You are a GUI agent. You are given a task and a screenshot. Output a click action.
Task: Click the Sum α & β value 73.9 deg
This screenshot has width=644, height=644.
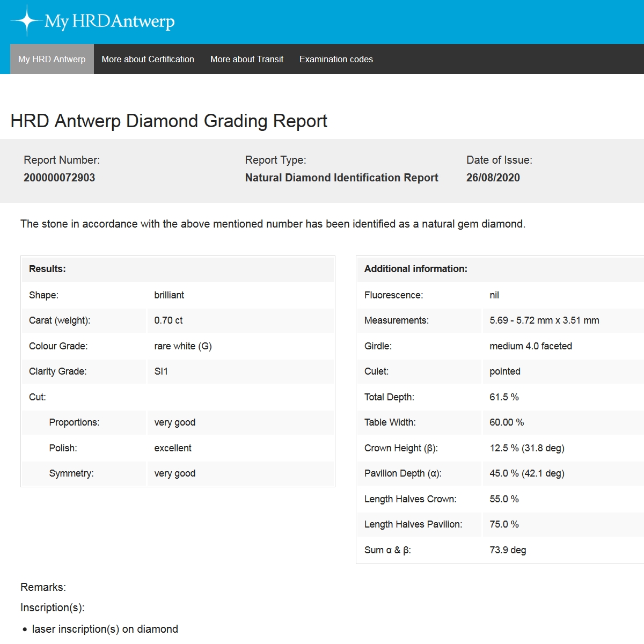(x=507, y=550)
